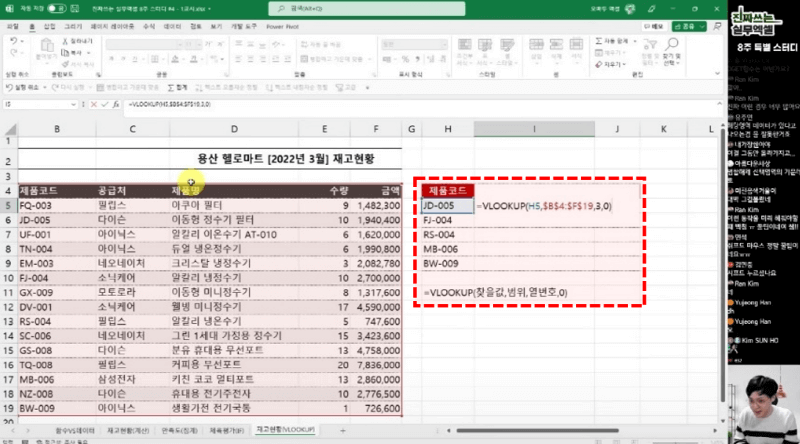Click the pen/ink icon in title bar
The width and height of the screenshot is (800, 444).
click(x=652, y=9)
